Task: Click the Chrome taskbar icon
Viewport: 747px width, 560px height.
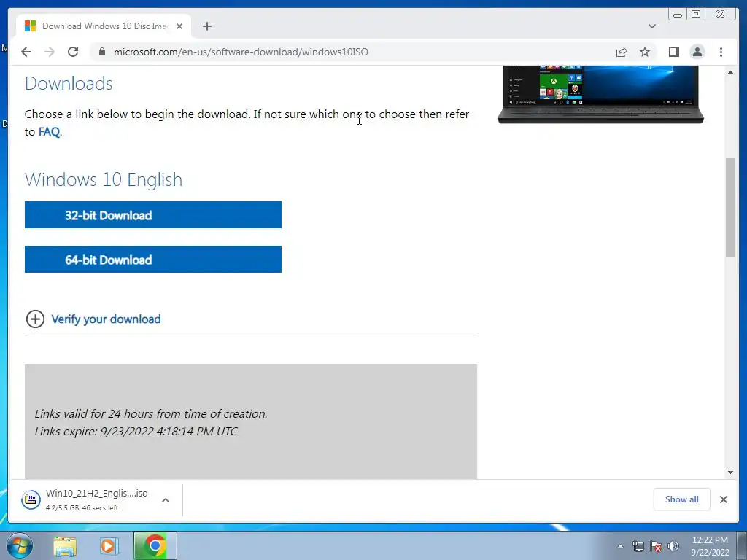Action: point(155,545)
